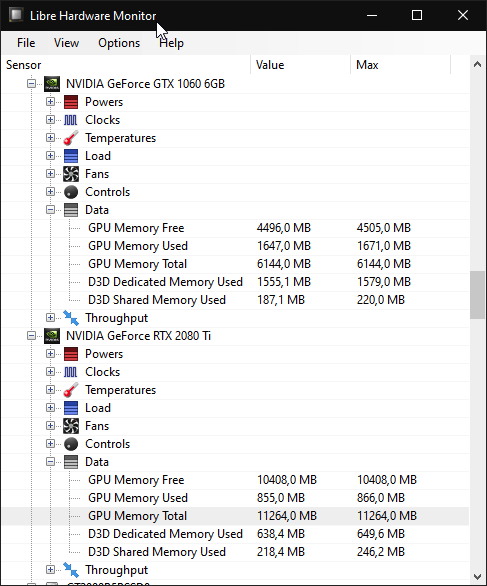Click the Throughput arrows icon under RTX 2080 Ti
The width and height of the screenshot is (487, 586).
(71, 570)
